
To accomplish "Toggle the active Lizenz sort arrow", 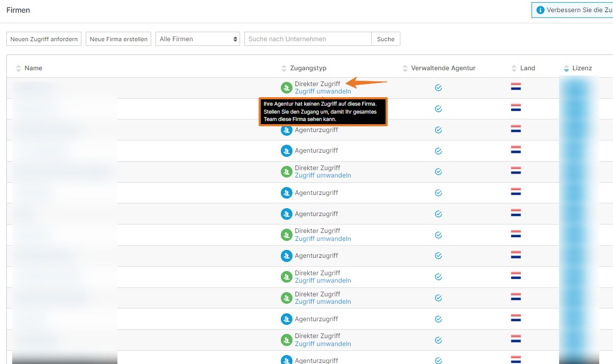I will coord(566,68).
